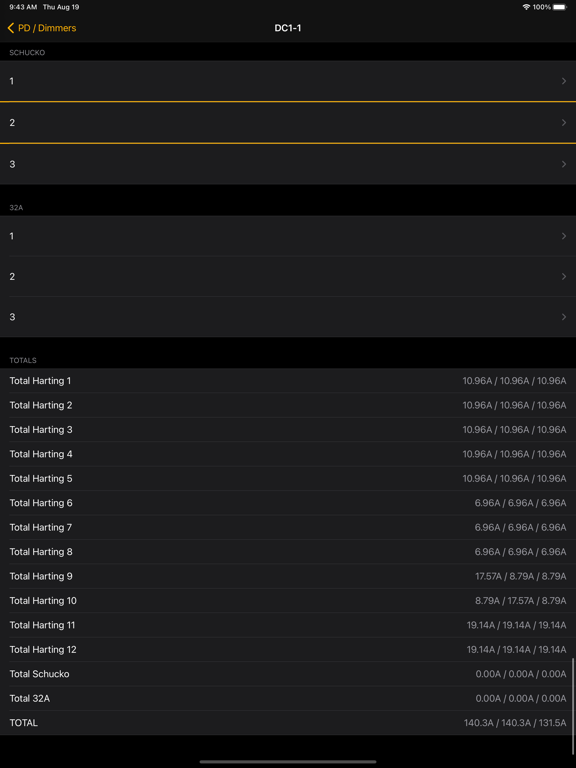This screenshot has width=576, height=768.
Task: Select Total Harting 2 label
Action: (41, 405)
